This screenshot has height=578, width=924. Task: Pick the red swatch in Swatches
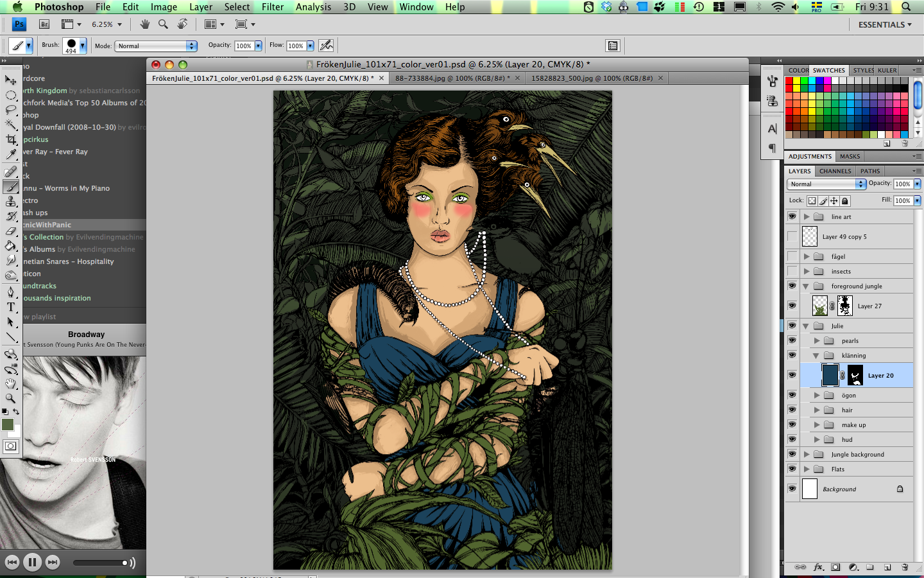click(x=789, y=81)
